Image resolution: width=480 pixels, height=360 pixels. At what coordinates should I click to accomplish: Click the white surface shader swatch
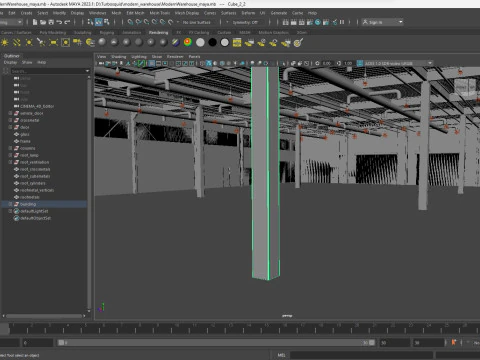click(x=200, y=42)
